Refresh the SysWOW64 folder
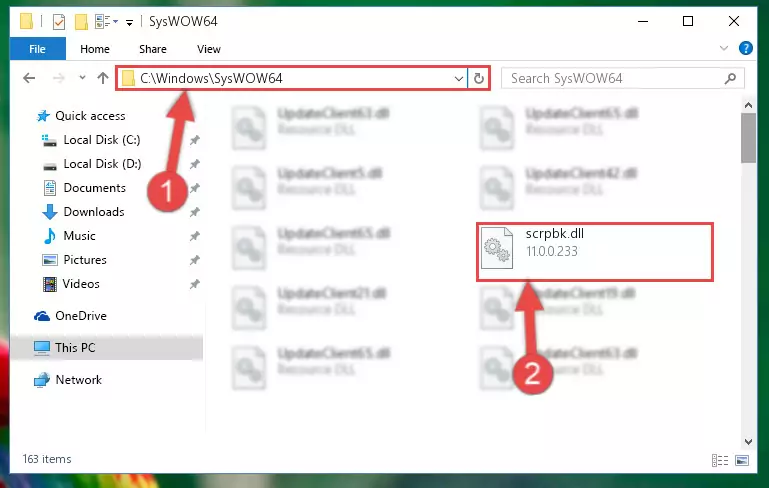The image size is (769, 488). [479, 78]
